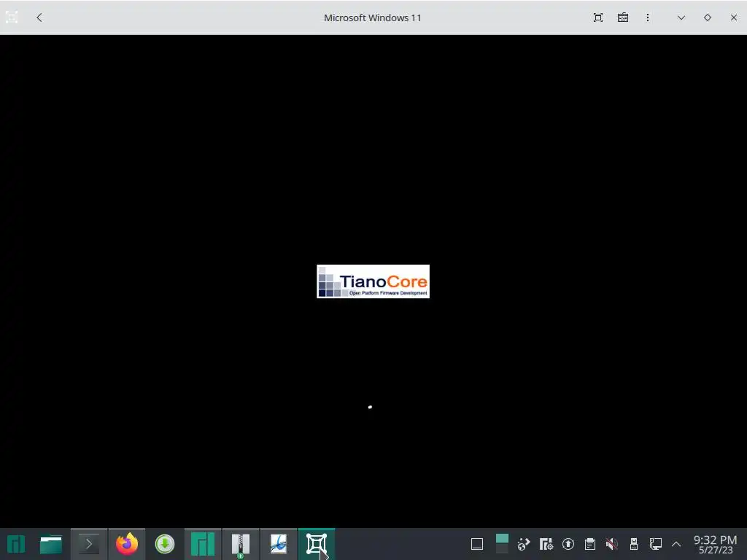The width and height of the screenshot is (747, 560).
Task: Click the TianoCore boot logo
Action: tap(373, 281)
